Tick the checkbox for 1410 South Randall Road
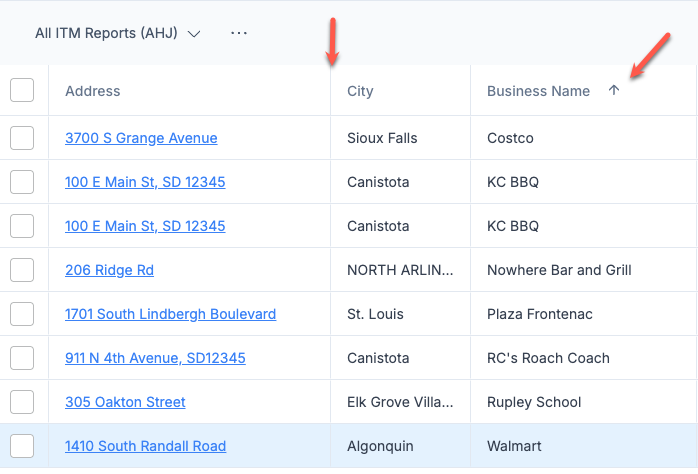The height and width of the screenshot is (474, 698). (22, 446)
